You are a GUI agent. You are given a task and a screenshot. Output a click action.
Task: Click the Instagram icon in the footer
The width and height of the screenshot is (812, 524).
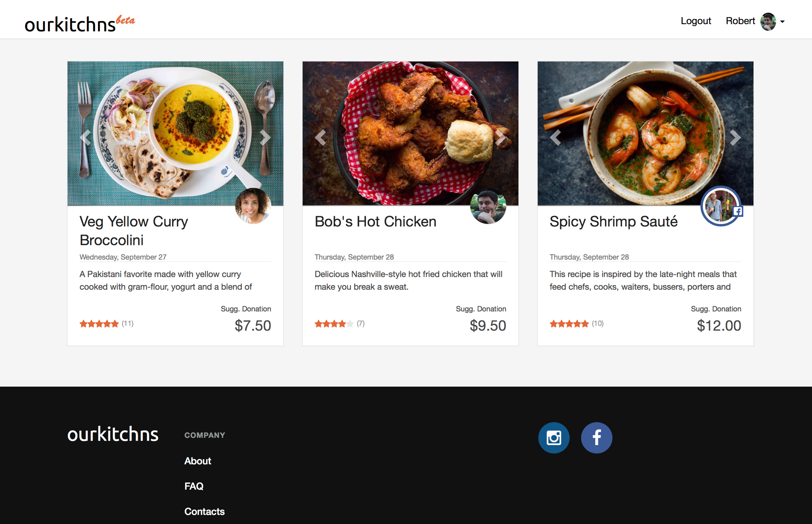[x=553, y=437]
